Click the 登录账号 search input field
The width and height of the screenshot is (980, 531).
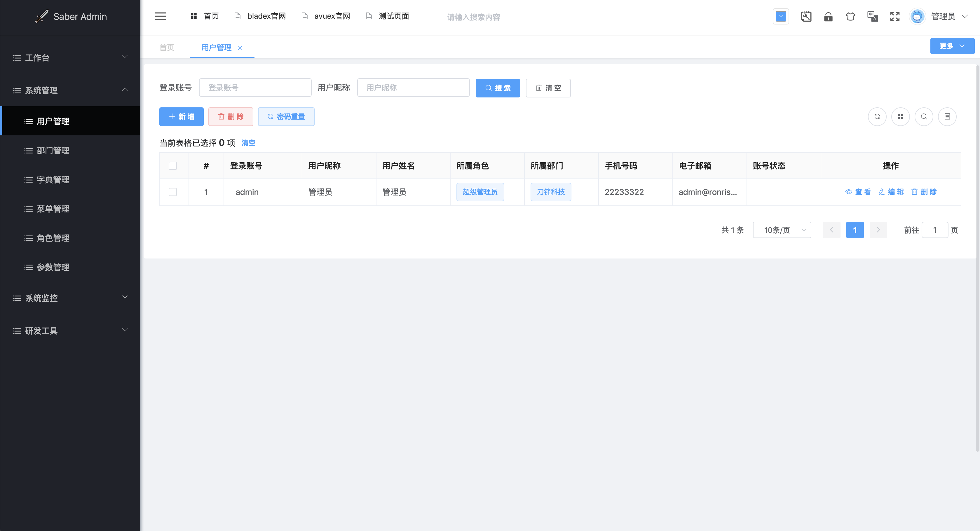pos(255,88)
